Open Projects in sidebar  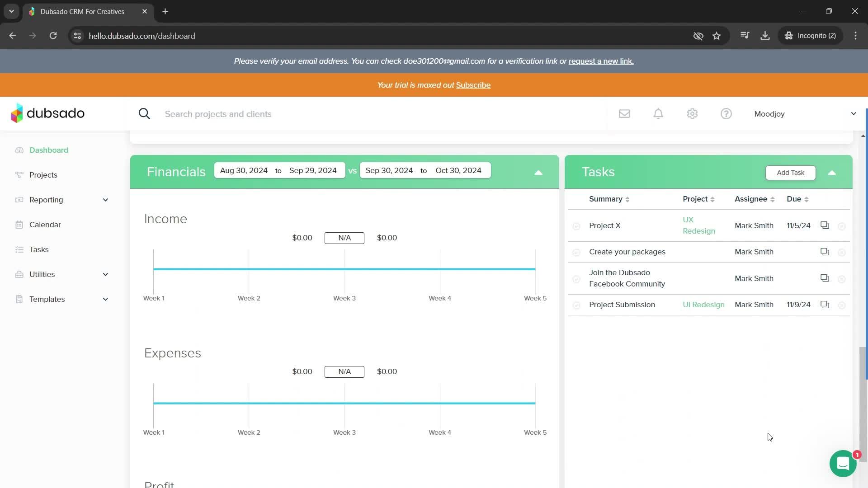click(x=43, y=175)
